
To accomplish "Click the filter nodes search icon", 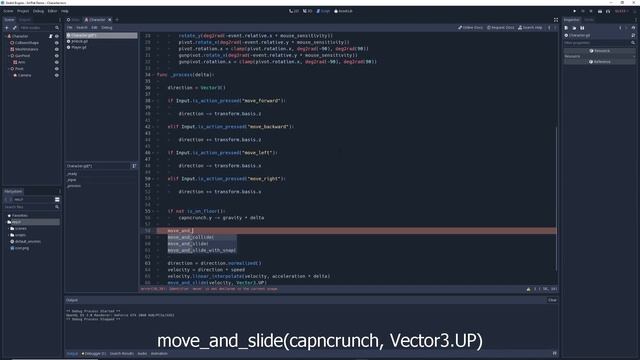I will pyautogui.click(x=57, y=28).
